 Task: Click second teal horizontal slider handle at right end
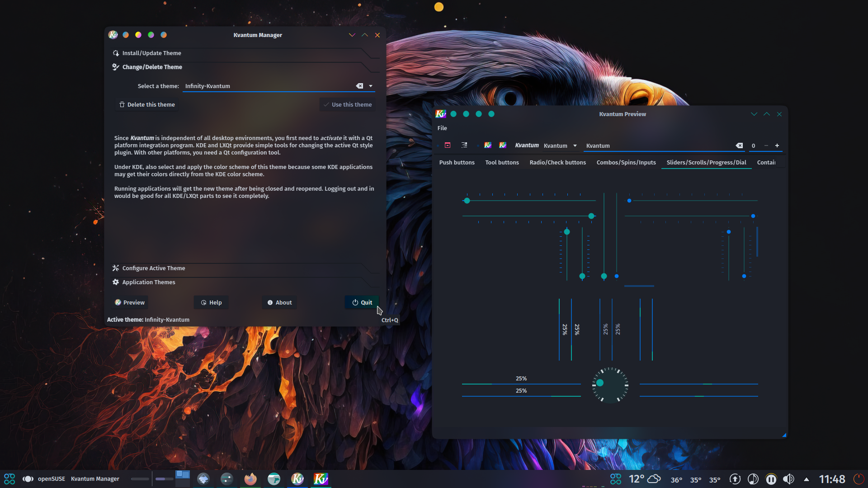[x=591, y=216]
